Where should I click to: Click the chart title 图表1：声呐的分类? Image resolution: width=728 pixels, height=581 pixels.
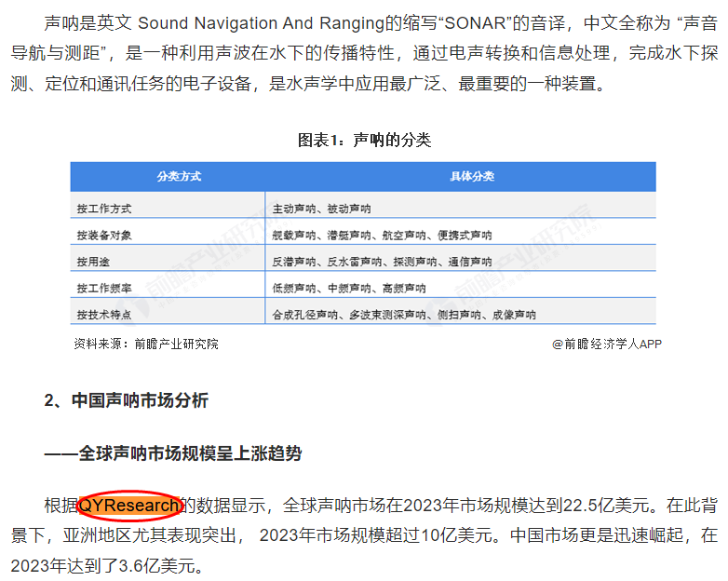(364, 140)
